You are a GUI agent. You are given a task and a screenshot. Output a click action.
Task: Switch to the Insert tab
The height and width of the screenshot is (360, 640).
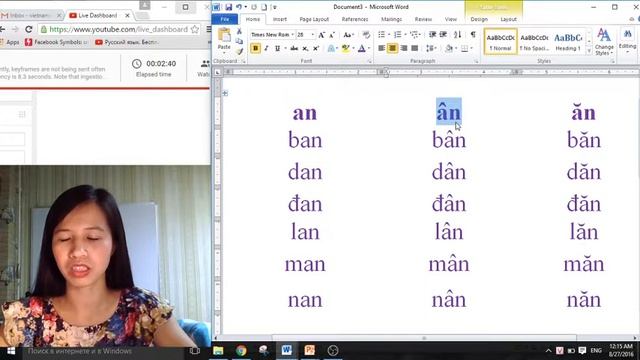point(280,19)
